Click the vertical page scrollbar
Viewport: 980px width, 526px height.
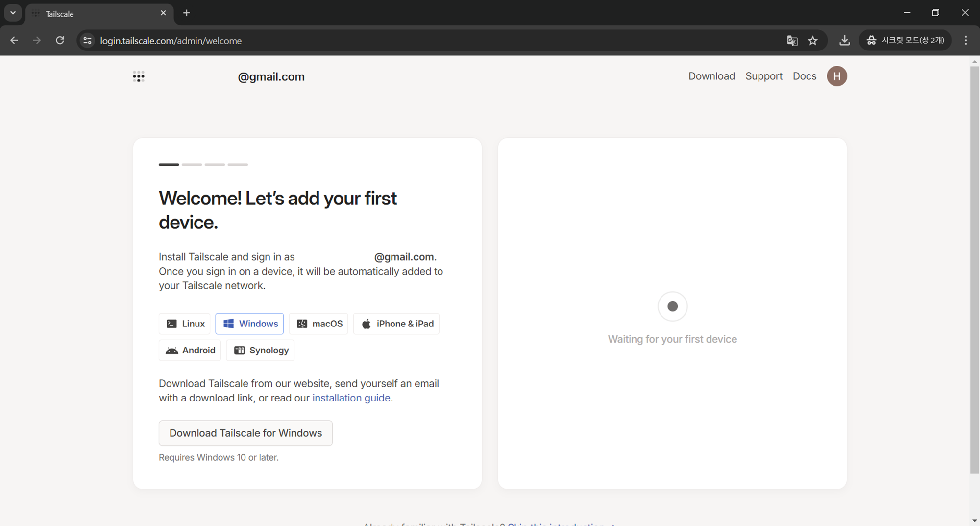click(975, 270)
